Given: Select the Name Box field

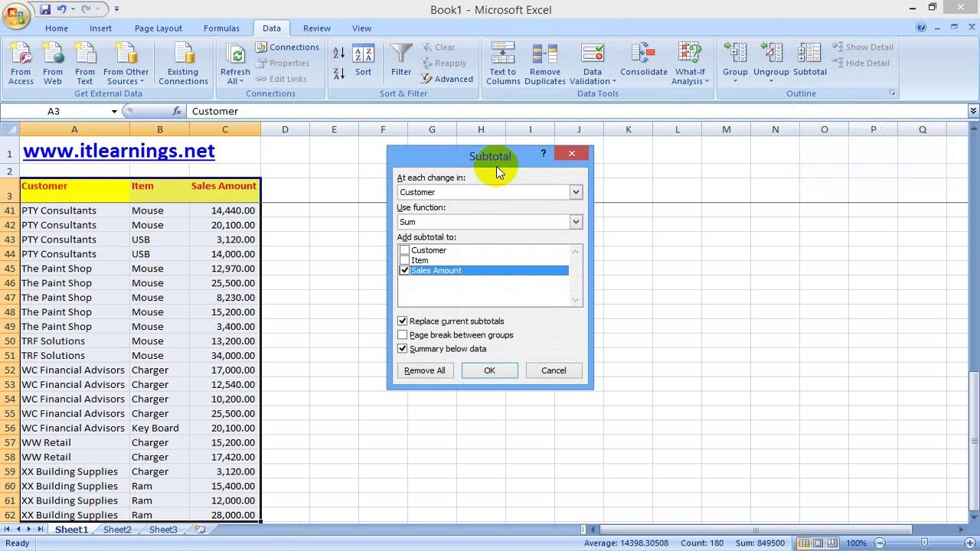Looking at the screenshot, I should pyautogui.click(x=54, y=111).
